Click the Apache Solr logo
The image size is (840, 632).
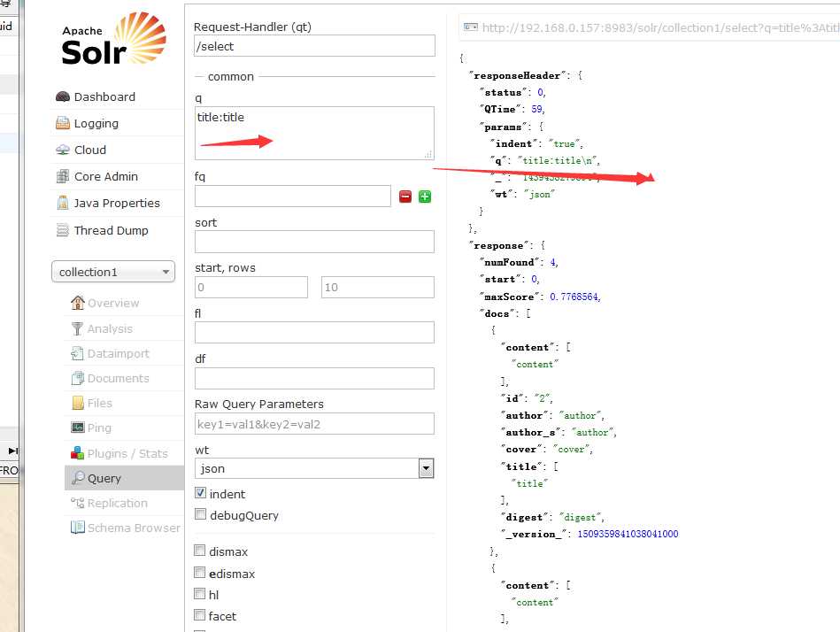click(x=113, y=39)
